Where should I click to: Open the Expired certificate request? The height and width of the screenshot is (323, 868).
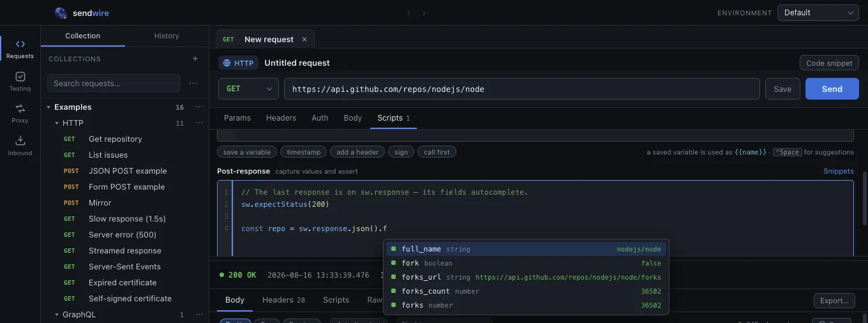[125, 283]
